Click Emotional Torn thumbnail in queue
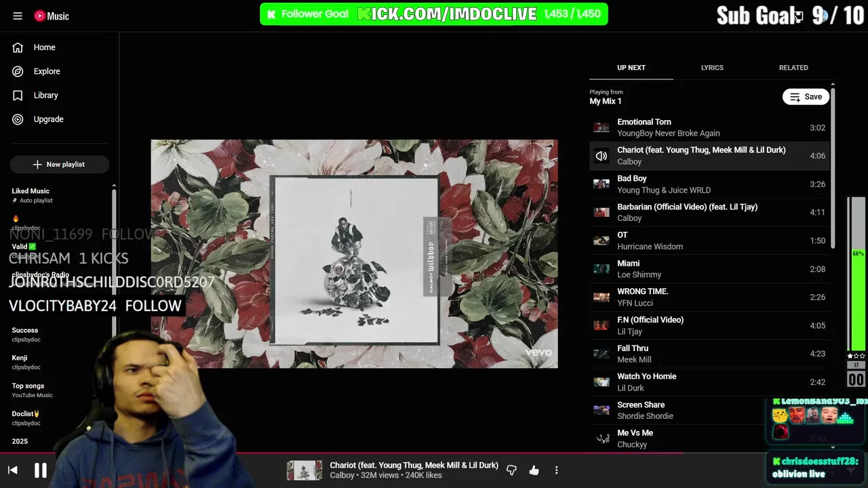 pos(601,127)
